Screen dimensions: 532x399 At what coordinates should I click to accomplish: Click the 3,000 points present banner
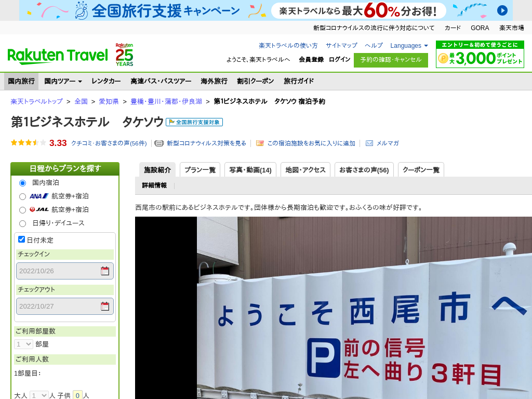[x=480, y=55]
